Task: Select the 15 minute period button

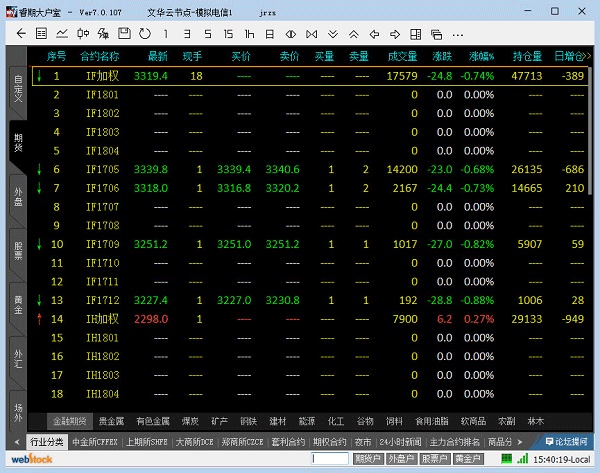Action: click(x=230, y=33)
